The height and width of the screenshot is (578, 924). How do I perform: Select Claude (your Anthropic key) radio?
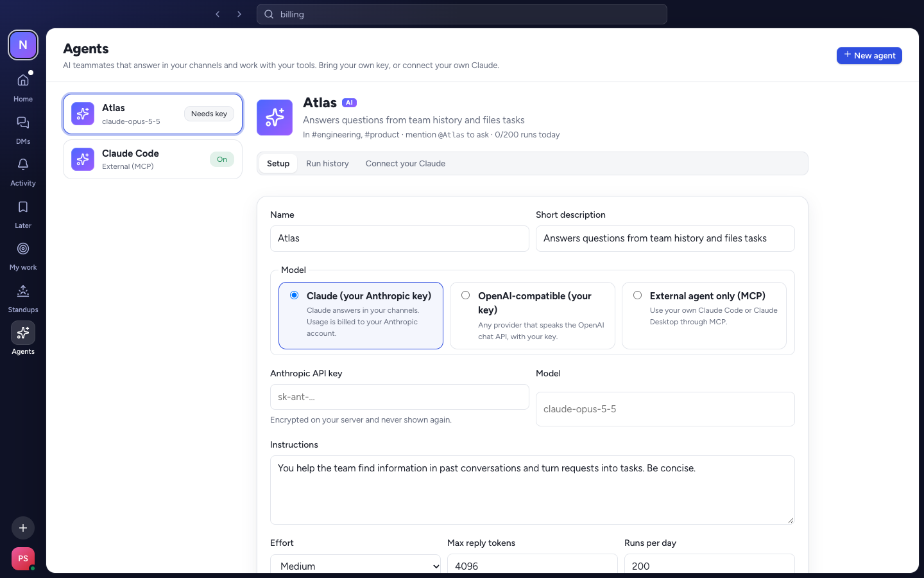pyautogui.click(x=294, y=295)
